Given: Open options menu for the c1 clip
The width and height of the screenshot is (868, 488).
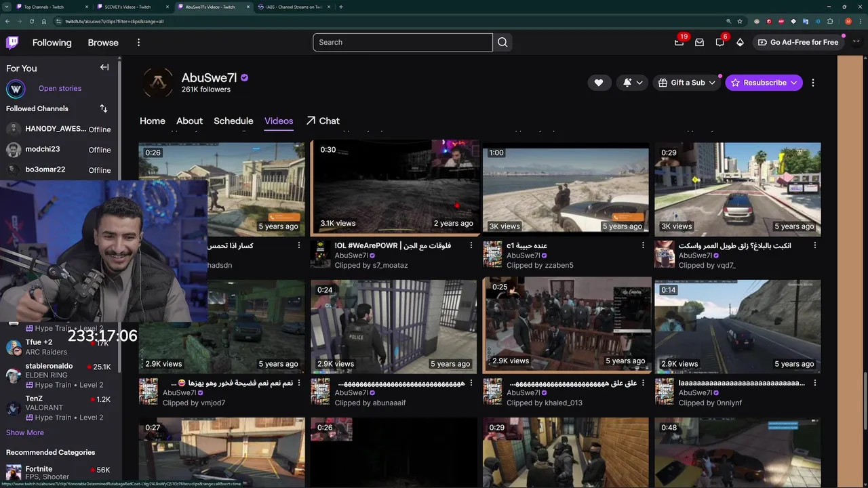Looking at the screenshot, I should click(643, 245).
